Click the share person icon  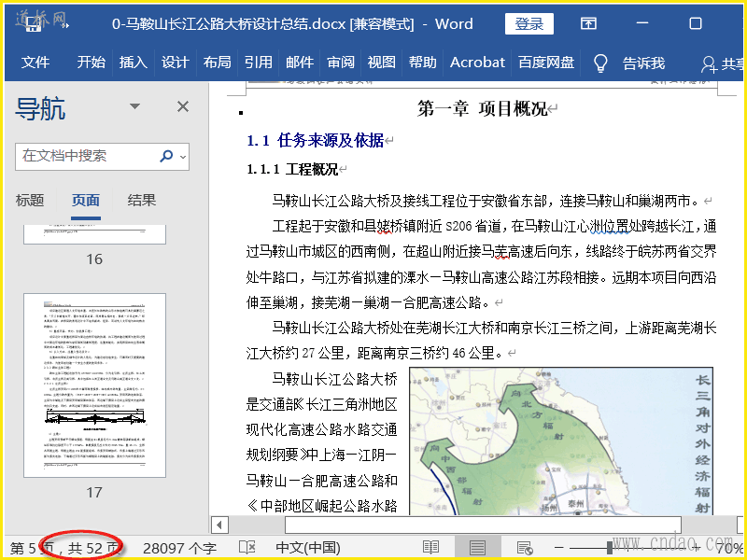pos(709,63)
